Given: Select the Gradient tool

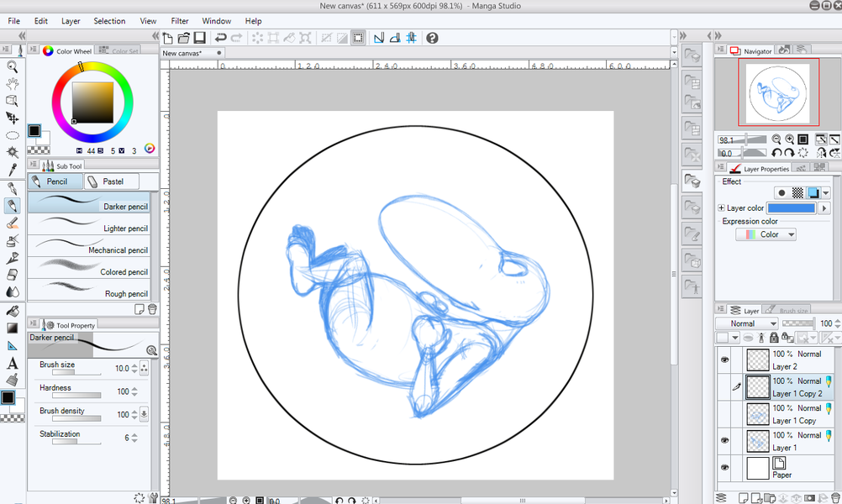Looking at the screenshot, I should 13,328.
